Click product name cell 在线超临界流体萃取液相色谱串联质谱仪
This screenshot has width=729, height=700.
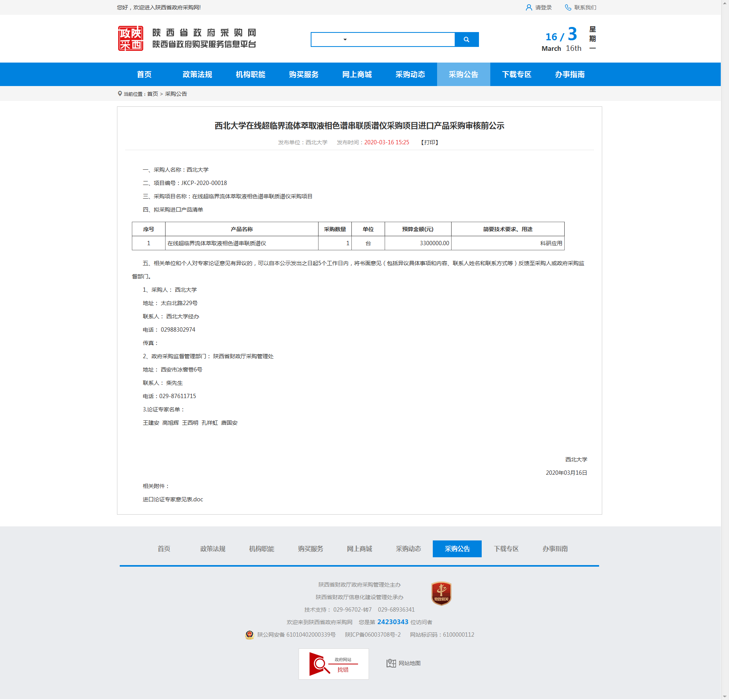(242, 243)
